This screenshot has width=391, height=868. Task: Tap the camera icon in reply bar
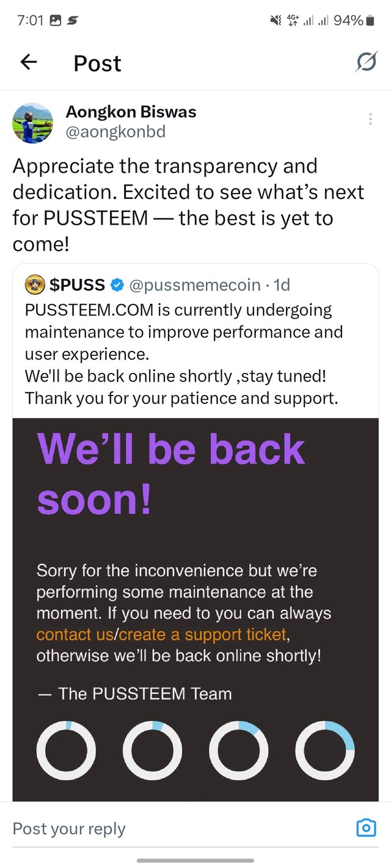click(365, 828)
